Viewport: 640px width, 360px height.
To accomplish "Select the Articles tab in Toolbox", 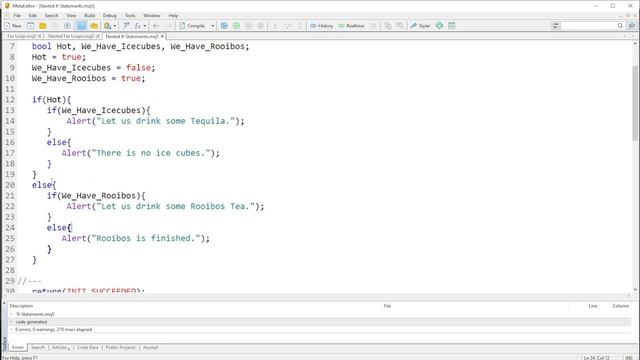I will click(60, 347).
